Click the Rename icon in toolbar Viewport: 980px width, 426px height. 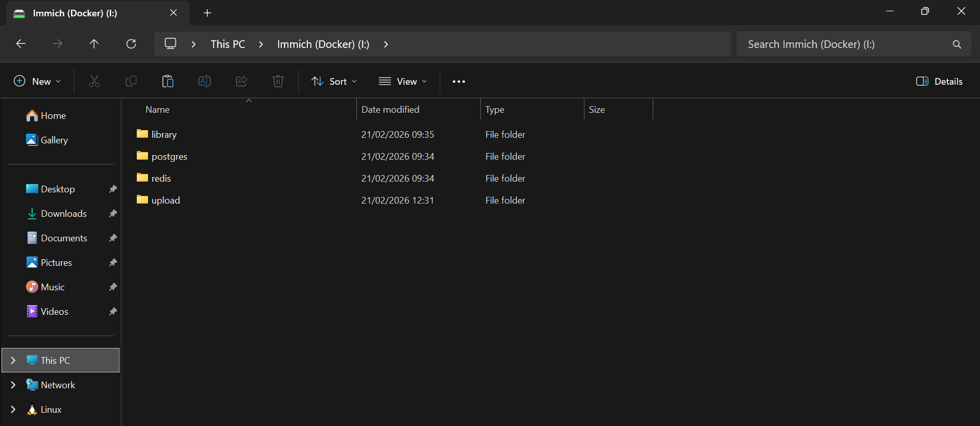pos(205,81)
